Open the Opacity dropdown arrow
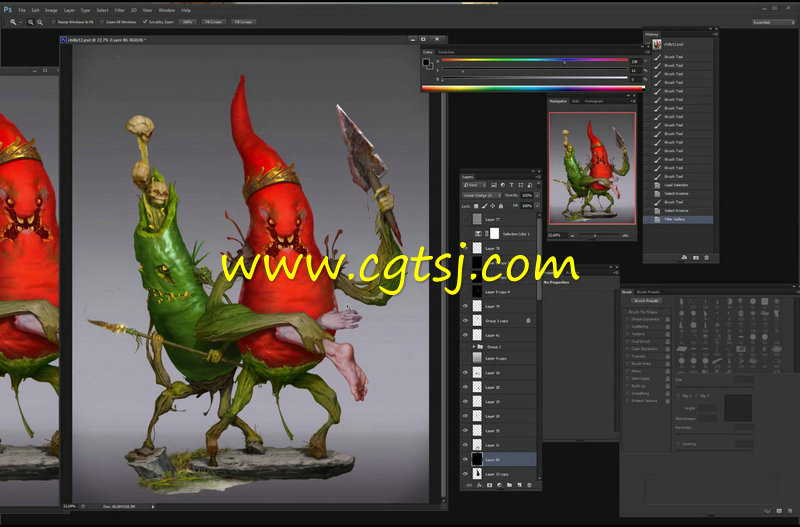The height and width of the screenshot is (527, 800). (537, 195)
